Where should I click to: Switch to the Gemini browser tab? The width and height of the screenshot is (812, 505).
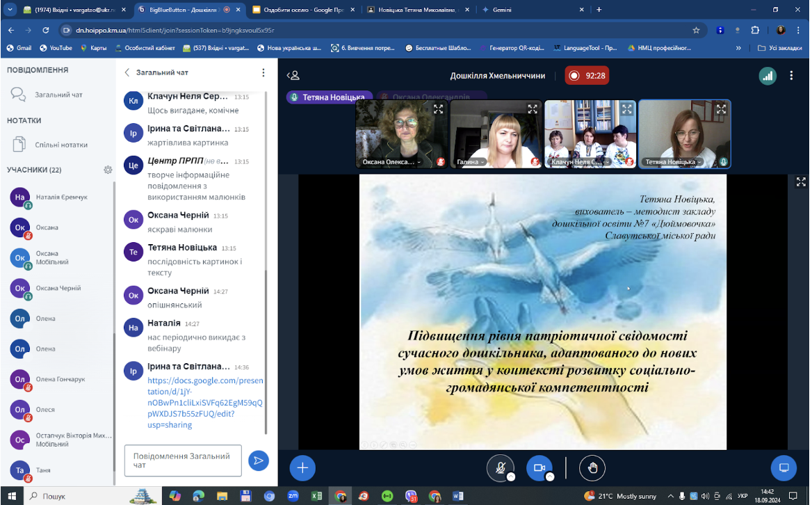coord(533,9)
